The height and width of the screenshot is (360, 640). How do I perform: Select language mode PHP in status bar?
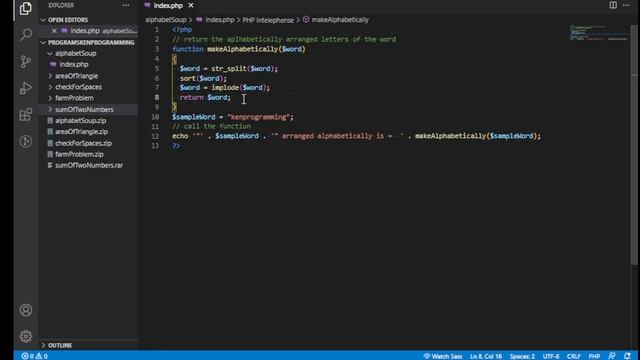[x=594, y=356]
